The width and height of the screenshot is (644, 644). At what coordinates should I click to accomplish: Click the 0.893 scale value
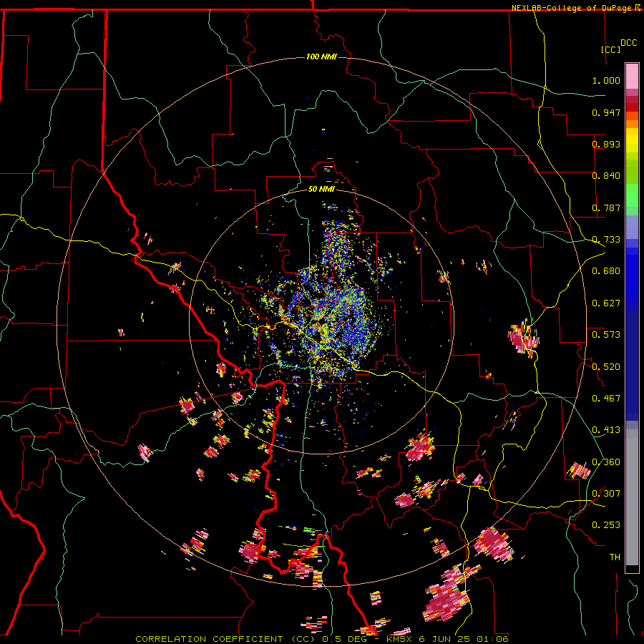pos(606,144)
